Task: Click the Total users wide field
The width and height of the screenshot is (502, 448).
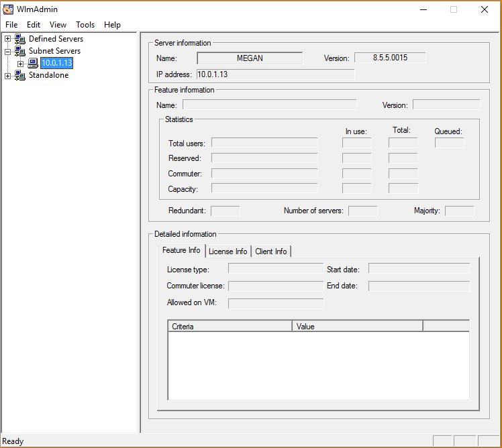Action: coord(264,143)
